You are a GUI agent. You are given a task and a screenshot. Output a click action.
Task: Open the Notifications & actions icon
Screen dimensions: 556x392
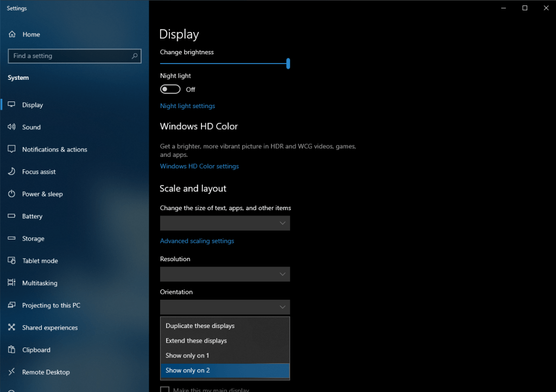click(x=11, y=149)
